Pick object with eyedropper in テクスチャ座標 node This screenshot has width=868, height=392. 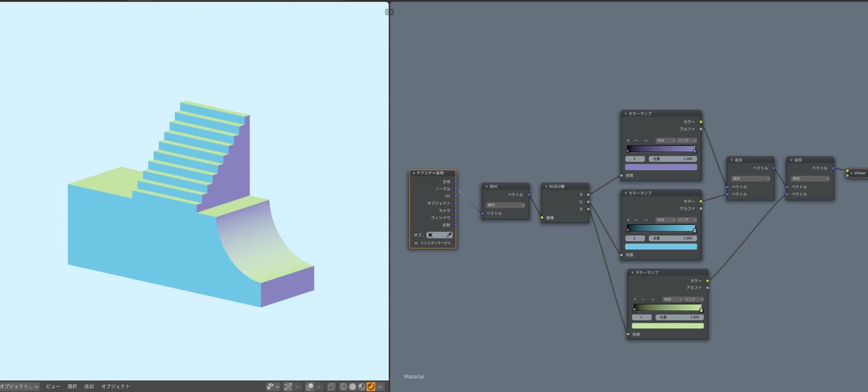tap(448, 235)
